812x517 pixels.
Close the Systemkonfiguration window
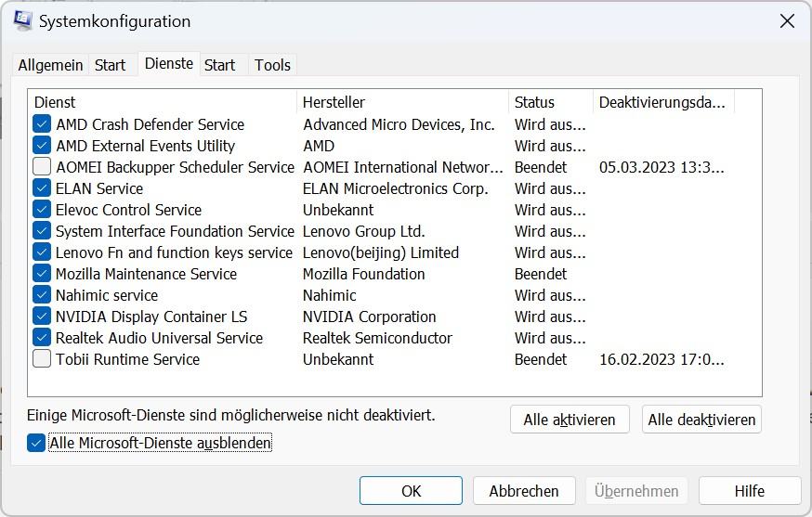[786, 20]
